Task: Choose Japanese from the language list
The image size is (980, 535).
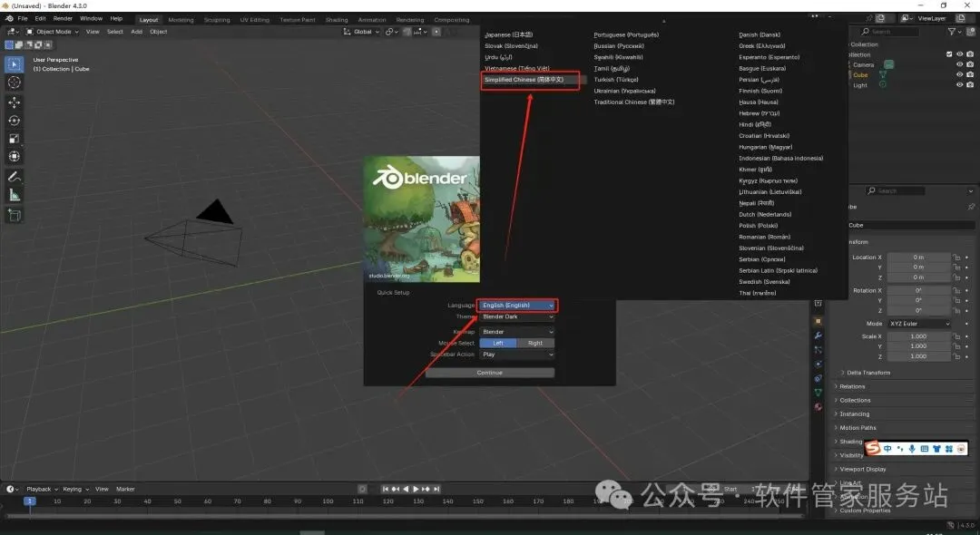Action: point(509,35)
